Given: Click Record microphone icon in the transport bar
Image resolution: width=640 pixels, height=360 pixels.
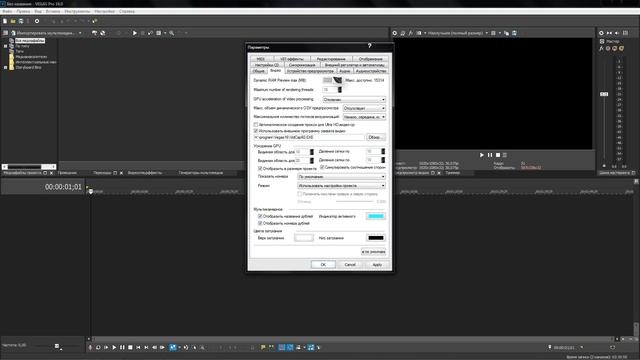Looking at the screenshot, I should tap(90, 347).
